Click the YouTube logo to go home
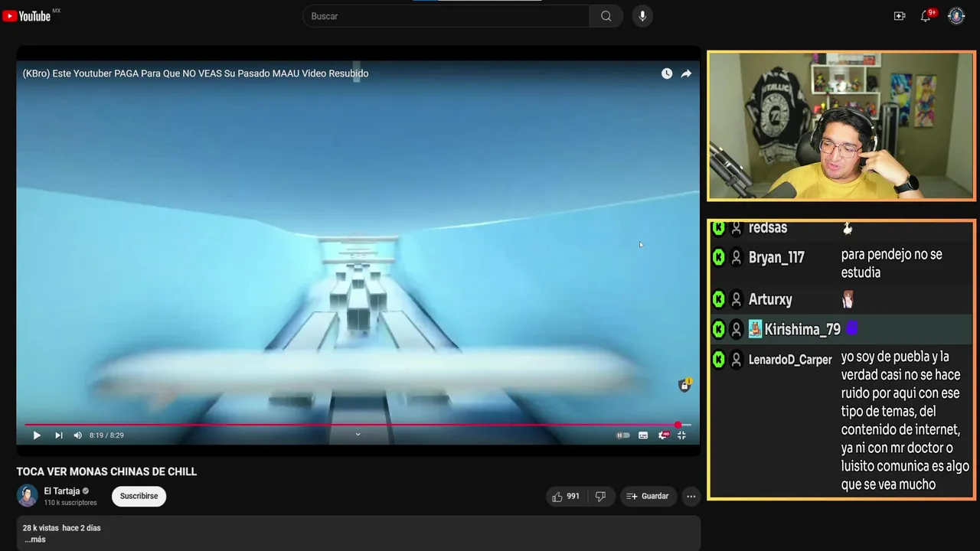The height and width of the screenshot is (551, 980). [27, 16]
